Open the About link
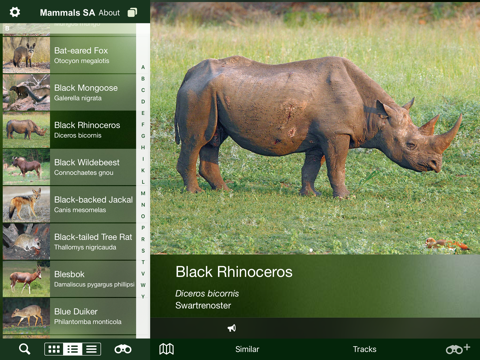The image size is (480, 360). (x=109, y=13)
